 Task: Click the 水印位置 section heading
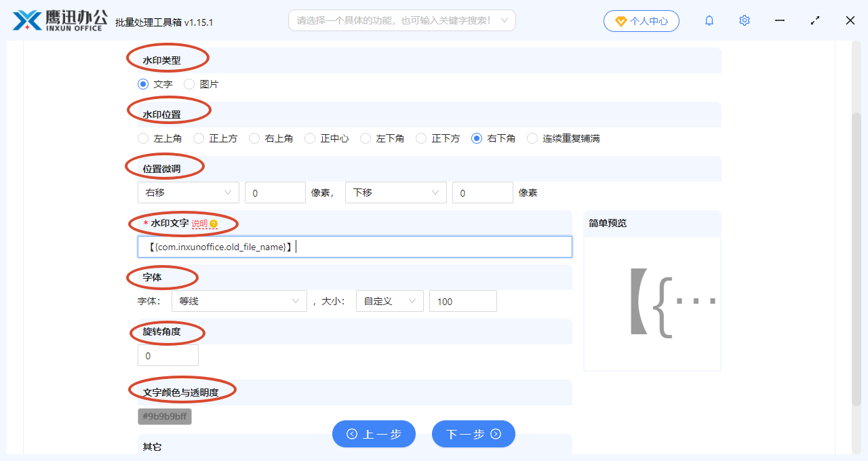pos(162,115)
